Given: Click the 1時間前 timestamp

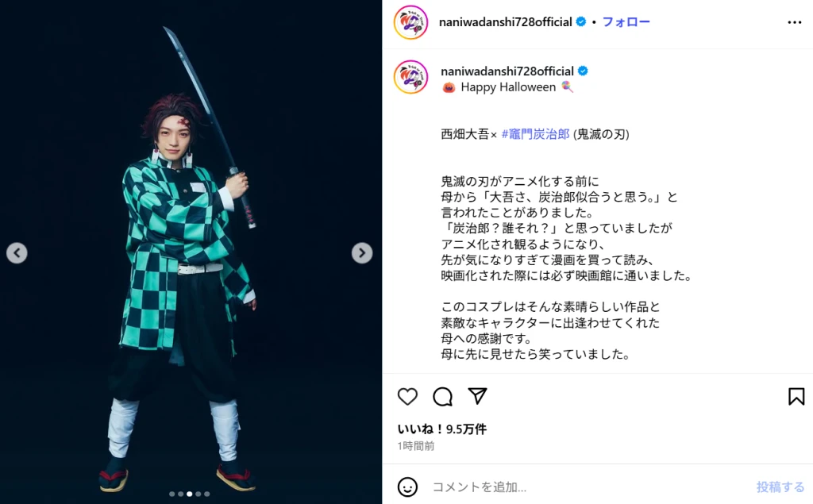Looking at the screenshot, I should 416,446.
